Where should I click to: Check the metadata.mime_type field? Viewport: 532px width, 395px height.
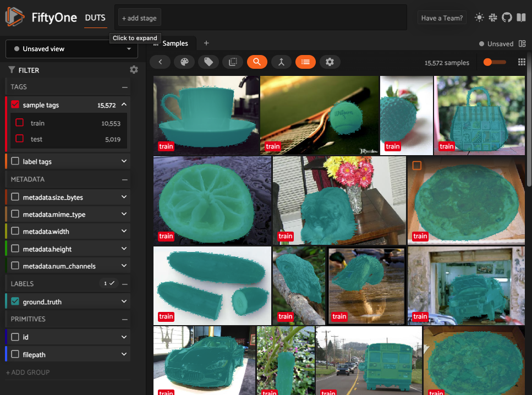click(x=15, y=214)
